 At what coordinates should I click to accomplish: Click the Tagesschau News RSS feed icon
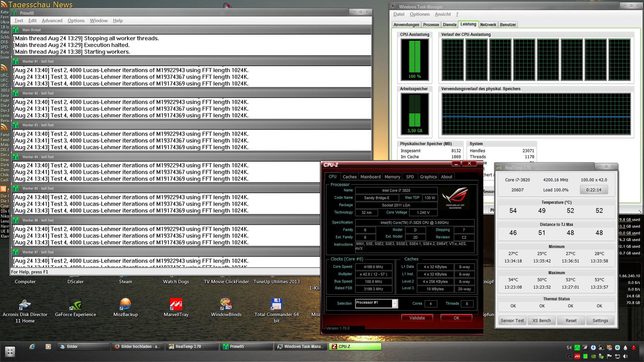pyautogui.click(x=4, y=5)
